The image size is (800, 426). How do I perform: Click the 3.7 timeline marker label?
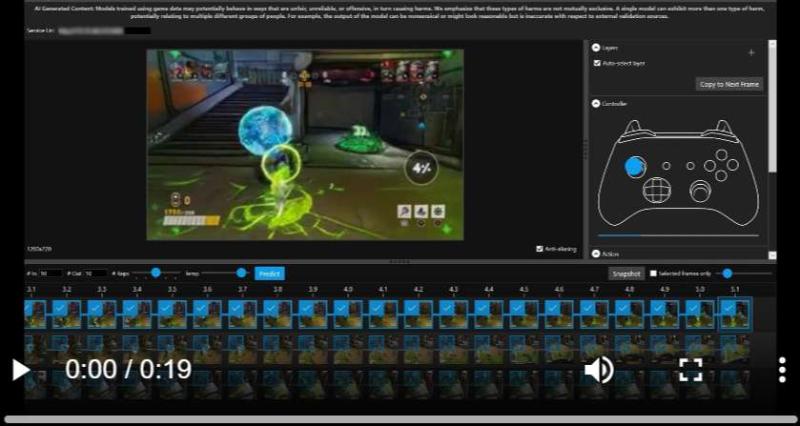(x=242, y=289)
